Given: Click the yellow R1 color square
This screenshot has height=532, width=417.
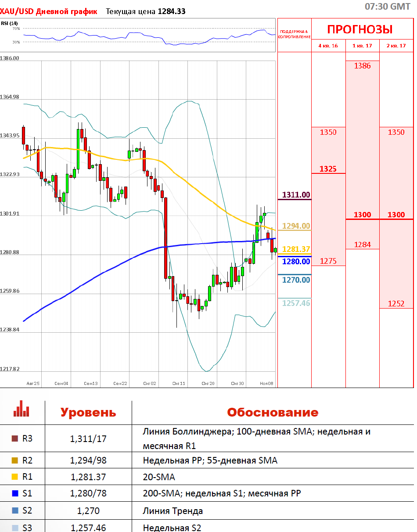Looking at the screenshot, I should pos(14,477).
